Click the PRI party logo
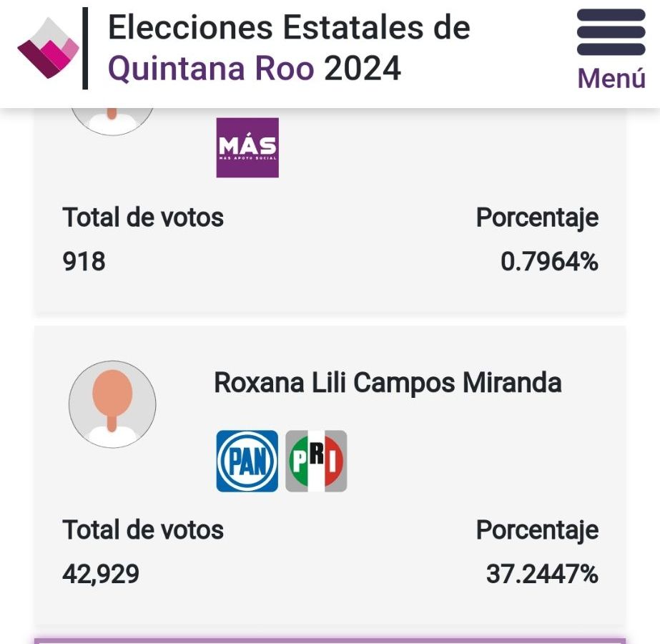The width and height of the screenshot is (660, 644). [316, 461]
